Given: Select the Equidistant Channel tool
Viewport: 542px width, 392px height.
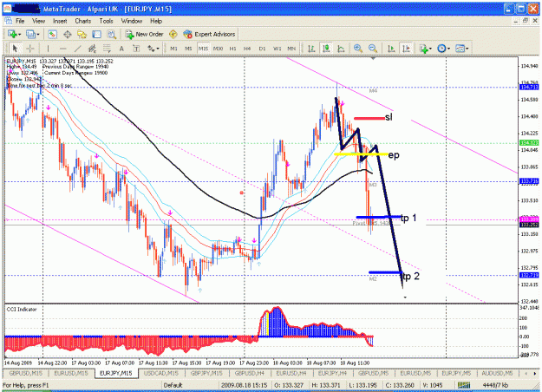Looking at the screenshot, I should click(x=92, y=49).
